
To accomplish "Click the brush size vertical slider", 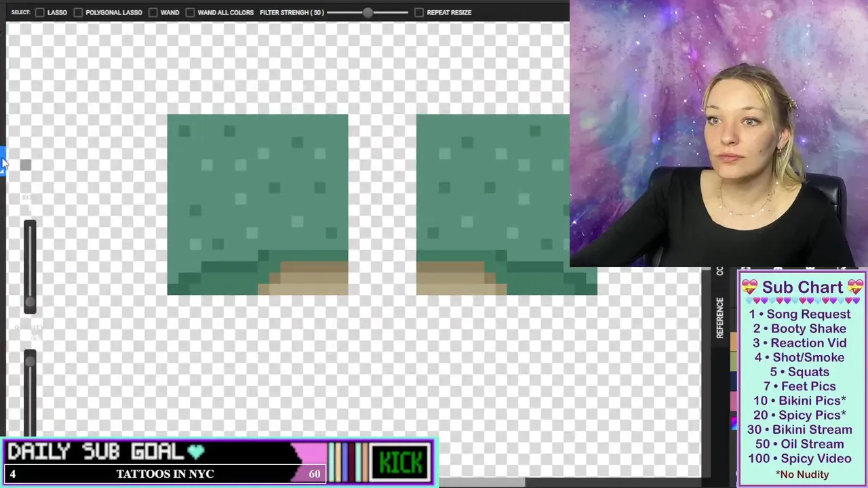I will point(30,267).
